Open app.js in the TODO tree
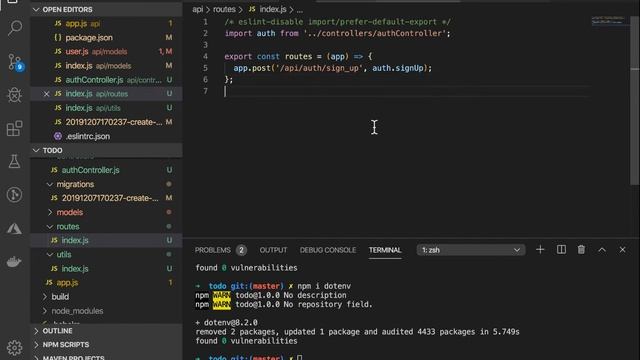This screenshot has width=640, height=360. [106, 283]
